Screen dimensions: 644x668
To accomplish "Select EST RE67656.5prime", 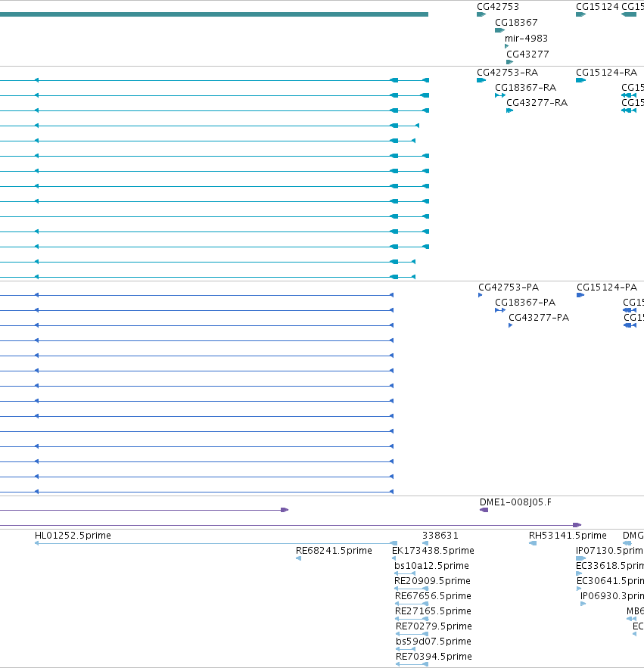I will click(x=433, y=596).
